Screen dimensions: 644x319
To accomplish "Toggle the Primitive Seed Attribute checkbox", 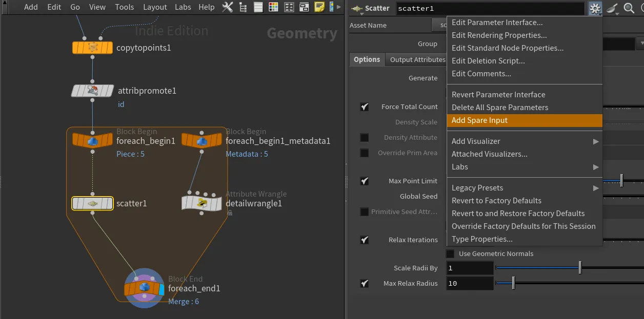I will [365, 212].
